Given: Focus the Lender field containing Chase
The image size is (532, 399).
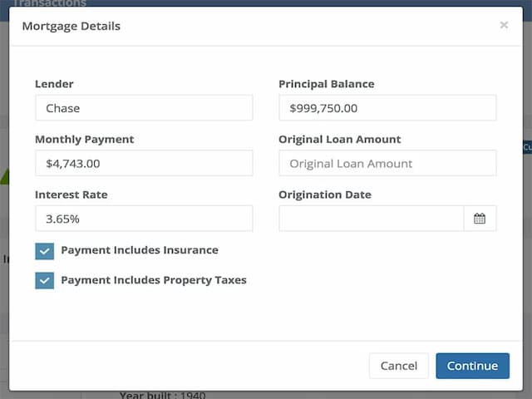Looking at the screenshot, I should 144,108.
